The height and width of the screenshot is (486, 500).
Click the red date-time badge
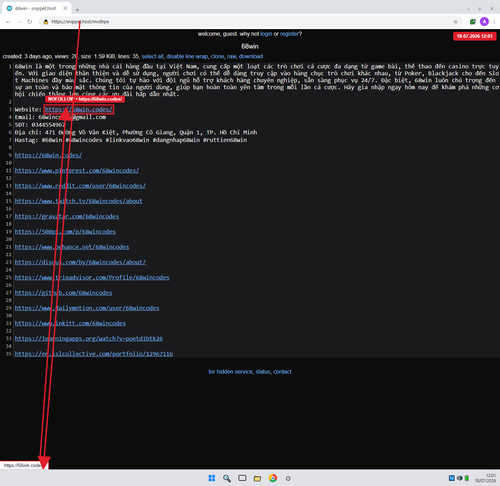[x=475, y=36]
